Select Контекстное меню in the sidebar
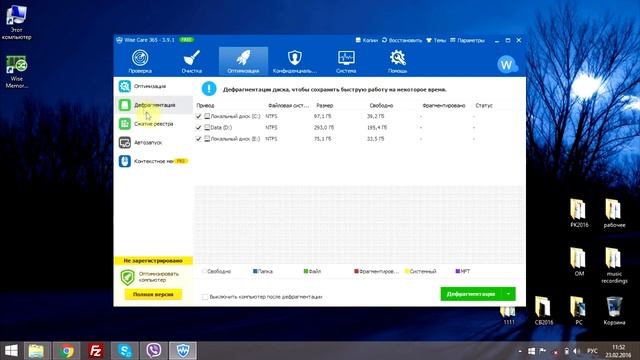 coord(153,161)
